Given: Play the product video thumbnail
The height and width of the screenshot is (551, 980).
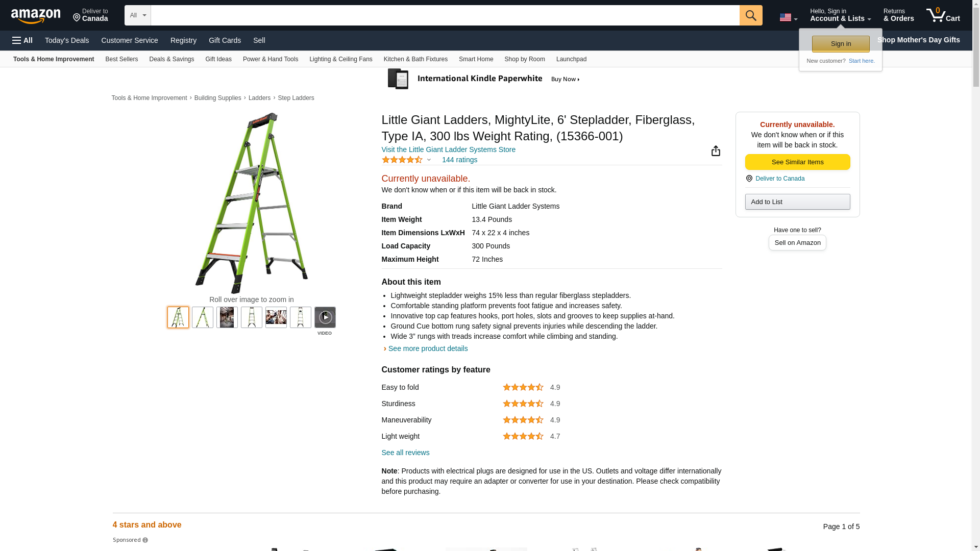Looking at the screenshot, I should pyautogui.click(x=325, y=317).
